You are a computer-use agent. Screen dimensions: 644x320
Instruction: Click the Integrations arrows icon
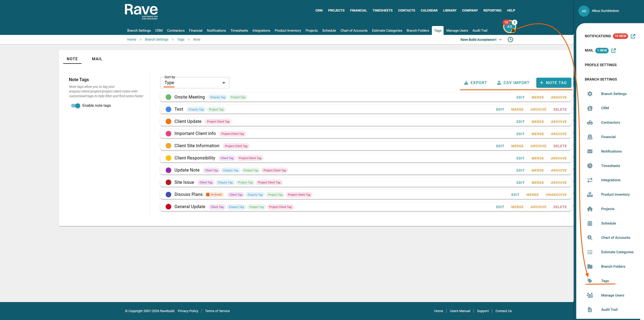(x=590, y=180)
